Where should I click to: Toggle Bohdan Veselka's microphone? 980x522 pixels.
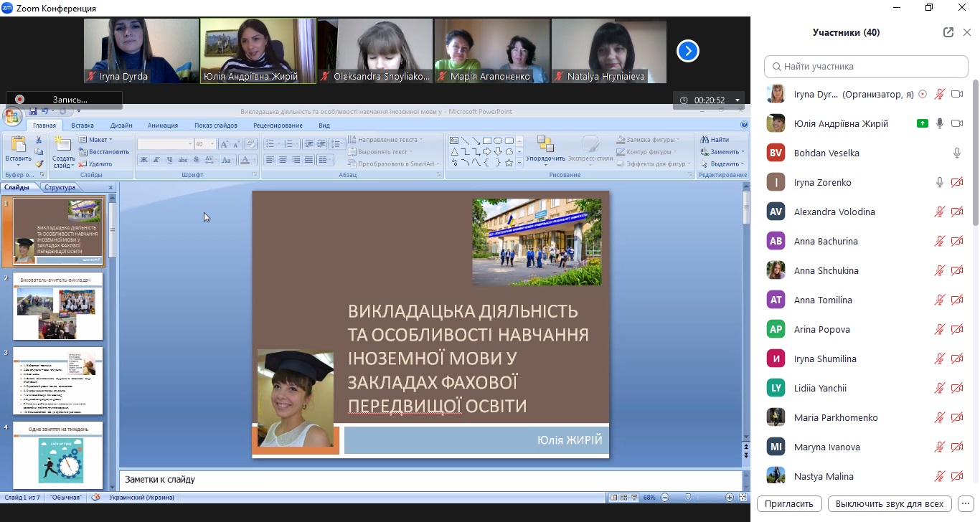tap(956, 153)
